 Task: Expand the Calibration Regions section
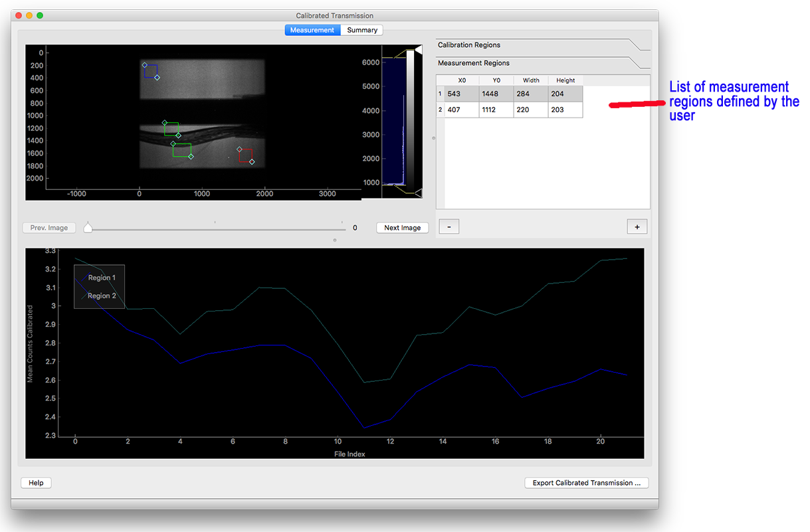[x=469, y=45]
